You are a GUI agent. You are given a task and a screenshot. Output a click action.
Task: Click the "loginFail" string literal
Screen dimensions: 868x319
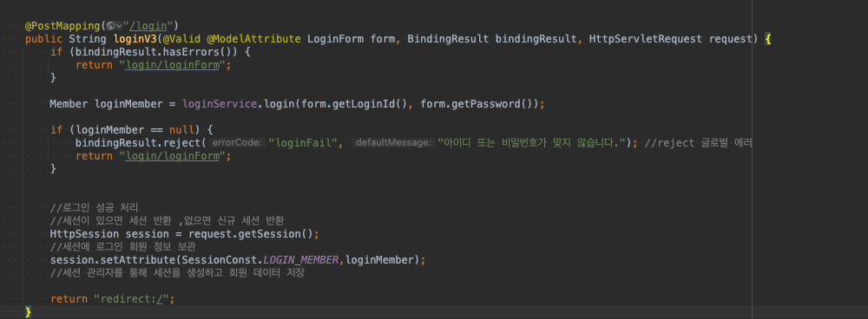tap(303, 143)
